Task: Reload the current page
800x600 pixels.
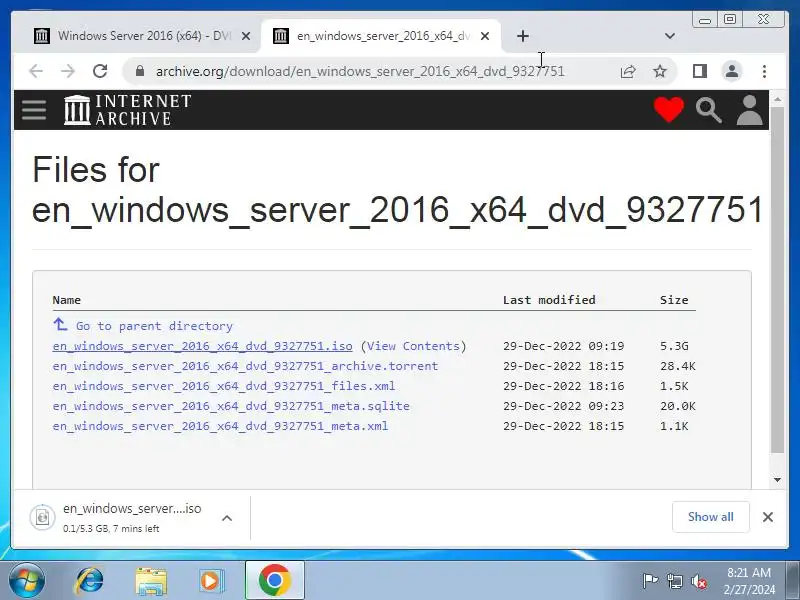Action: [100, 71]
